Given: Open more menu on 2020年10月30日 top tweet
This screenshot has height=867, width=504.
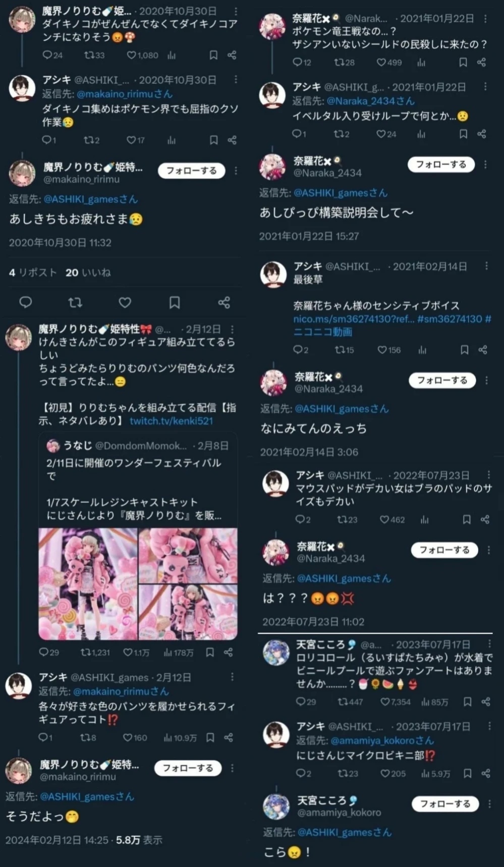Looking at the screenshot, I should coord(236,11).
